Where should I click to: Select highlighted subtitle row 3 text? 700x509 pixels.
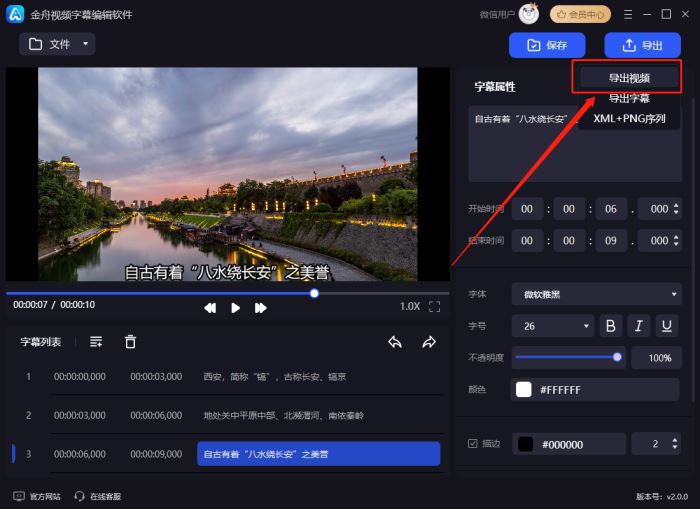pyautogui.click(x=318, y=454)
